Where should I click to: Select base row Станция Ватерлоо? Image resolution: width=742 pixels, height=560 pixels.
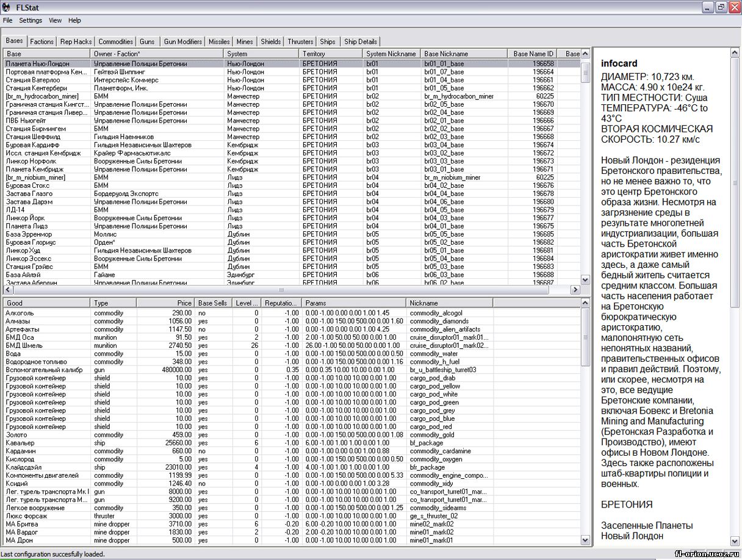click(x=292, y=80)
